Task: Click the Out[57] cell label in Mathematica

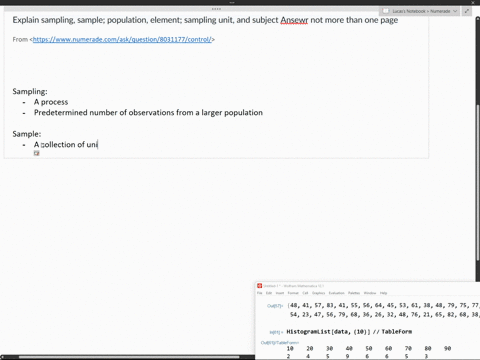Action: coord(275,306)
